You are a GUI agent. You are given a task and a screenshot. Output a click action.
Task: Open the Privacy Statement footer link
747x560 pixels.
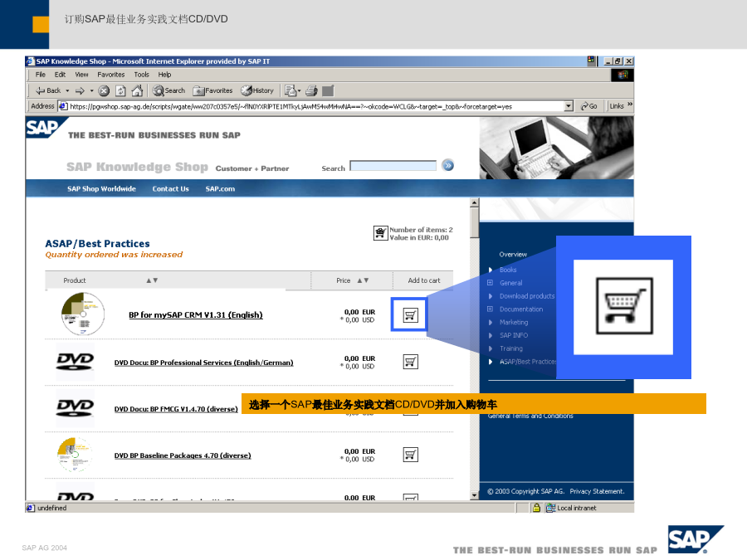coord(597,491)
